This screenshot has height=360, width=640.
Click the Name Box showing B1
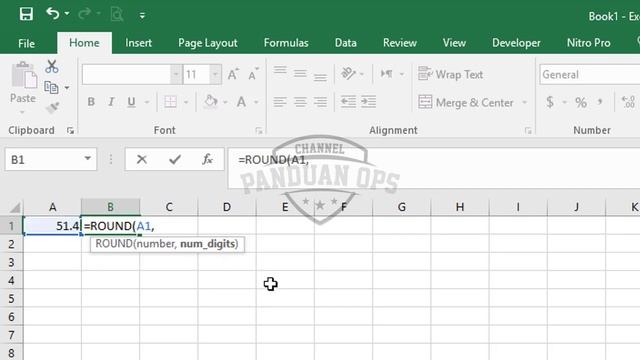point(44,159)
